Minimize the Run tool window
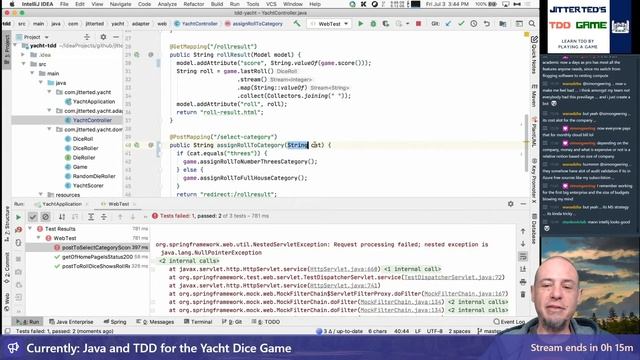 coord(523,204)
